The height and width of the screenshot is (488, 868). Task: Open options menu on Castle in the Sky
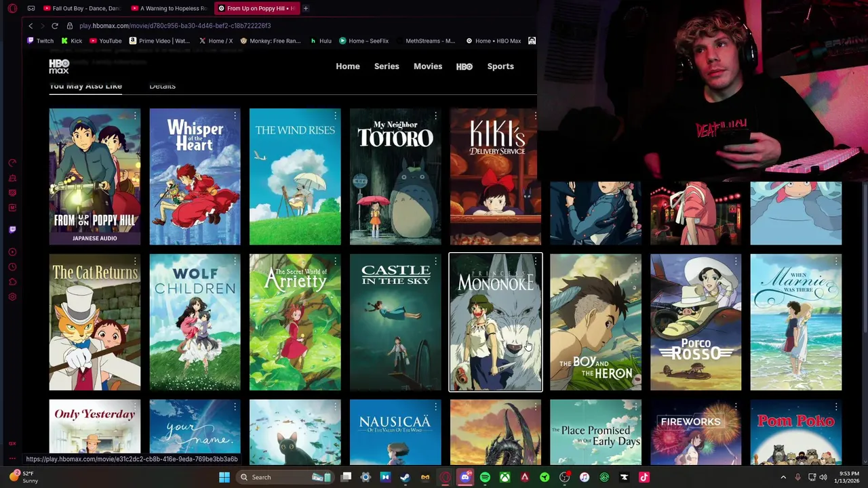click(435, 262)
